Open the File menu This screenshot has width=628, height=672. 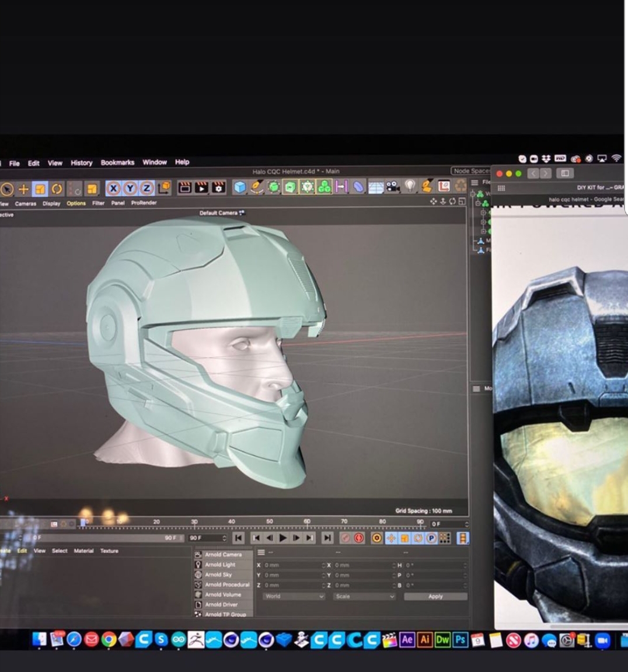pyautogui.click(x=14, y=163)
